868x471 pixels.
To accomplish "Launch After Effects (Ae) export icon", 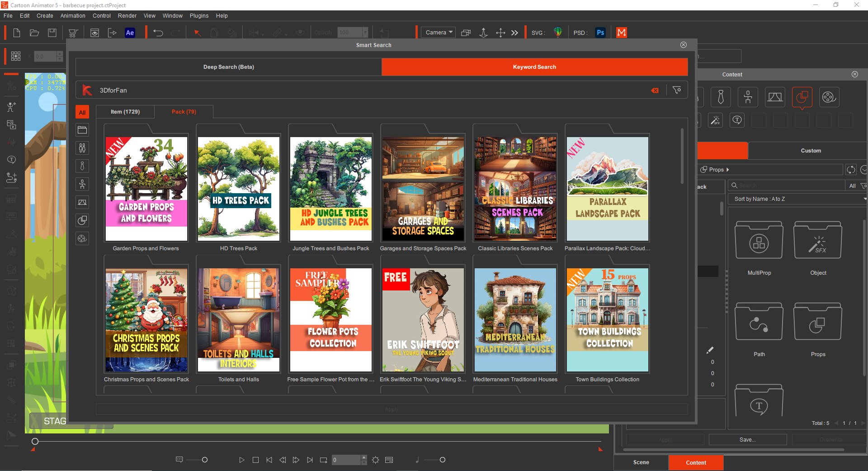I will click(x=130, y=33).
